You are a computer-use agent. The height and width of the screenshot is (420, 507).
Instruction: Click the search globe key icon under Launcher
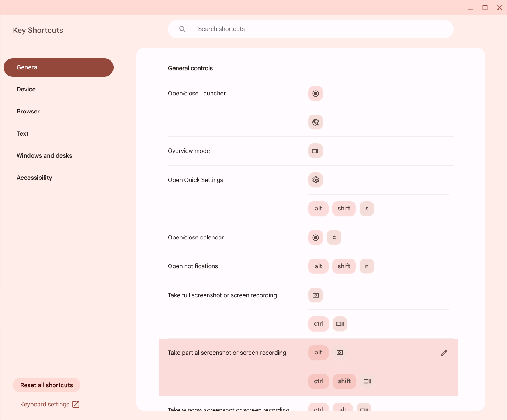[316, 122]
